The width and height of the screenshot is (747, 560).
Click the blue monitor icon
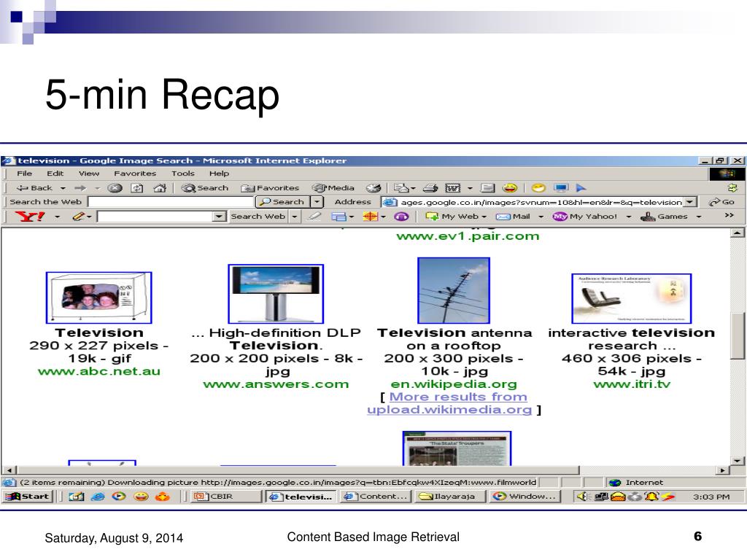click(561, 188)
